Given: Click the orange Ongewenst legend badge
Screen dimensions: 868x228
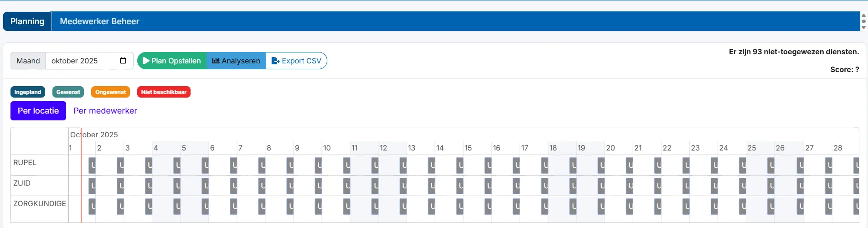Looking at the screenshot, I should 110,92.
